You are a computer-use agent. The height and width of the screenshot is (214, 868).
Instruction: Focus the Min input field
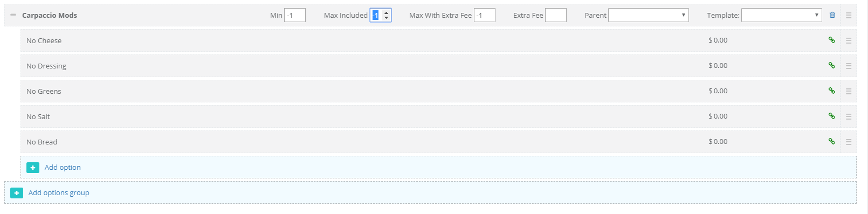click(x=295, y=15)
